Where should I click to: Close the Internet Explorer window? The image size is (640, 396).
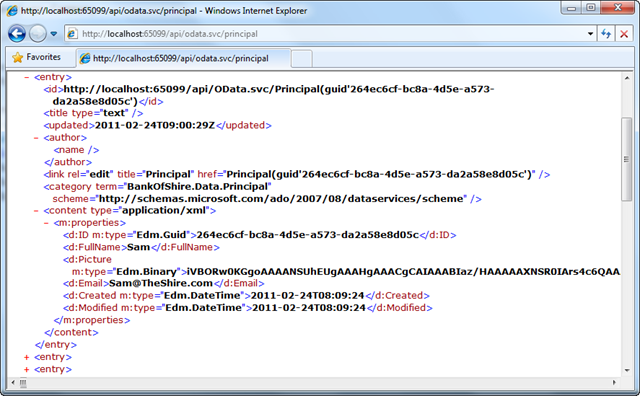618,8
